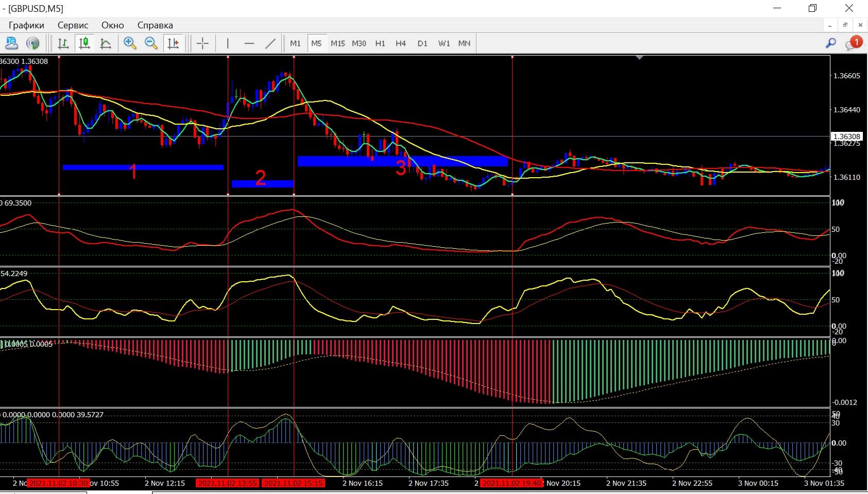Click the 2021.11.02 10:30 time label

[59, 483]
